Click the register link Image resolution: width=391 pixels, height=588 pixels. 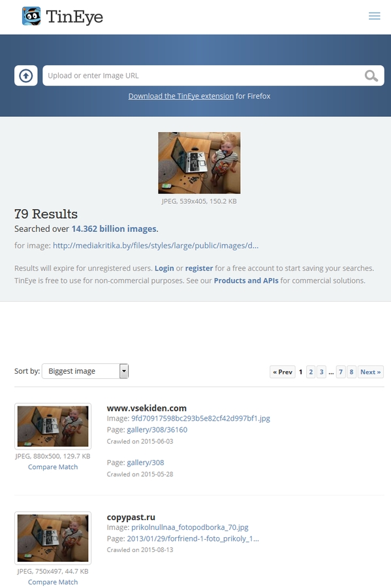pos(199,268)
